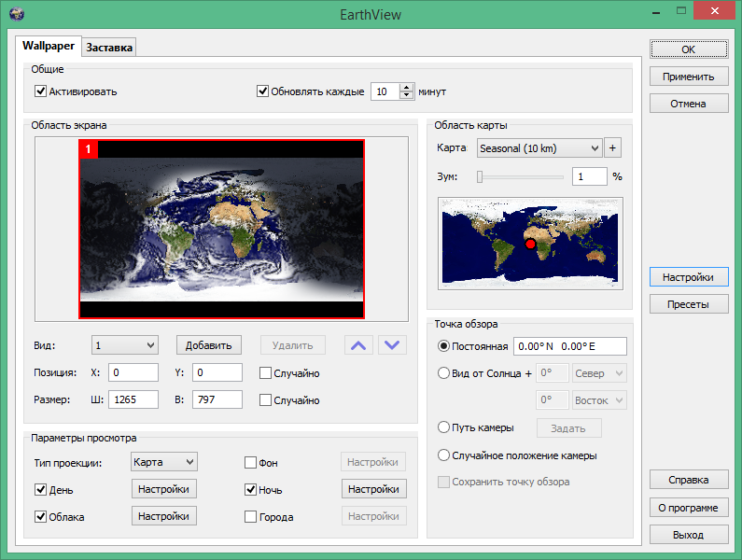Image resolution: width=742 pixels, height=560 pixels.
Task: Click the Добавить button
Action: coord(209,345)
